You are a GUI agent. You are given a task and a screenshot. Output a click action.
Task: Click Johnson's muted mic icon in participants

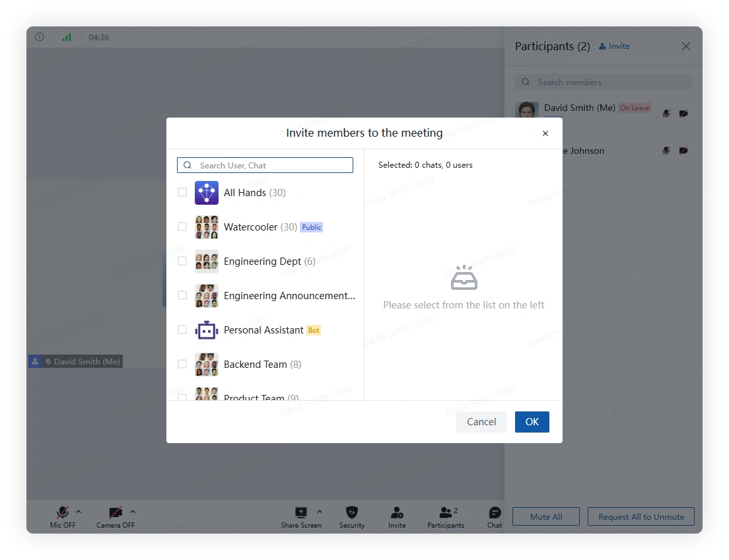(x=666, y=151)
